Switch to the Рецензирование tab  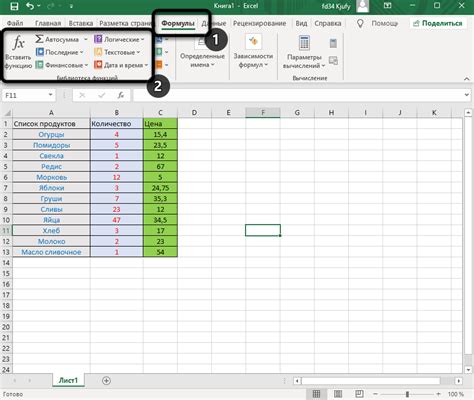tap(259, 23)
